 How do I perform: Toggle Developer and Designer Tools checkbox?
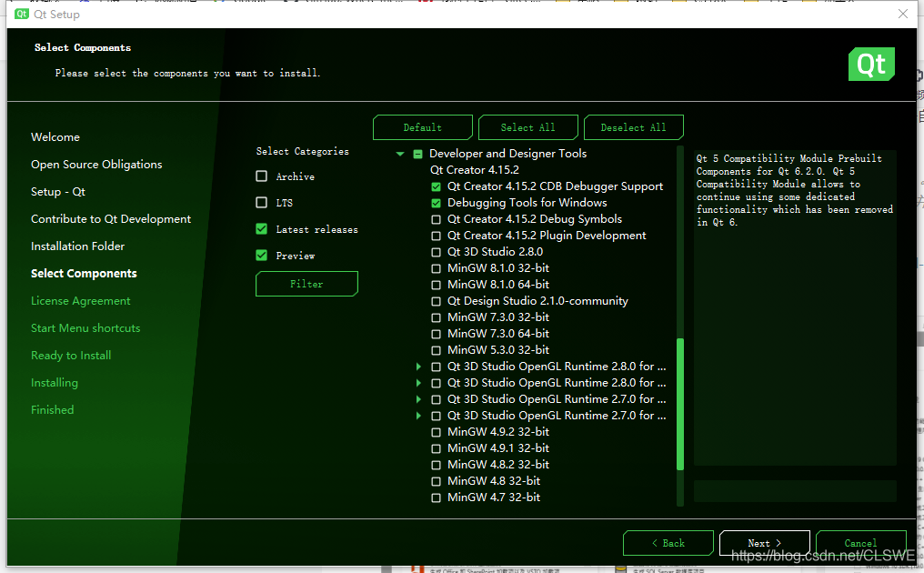(417, 154)
